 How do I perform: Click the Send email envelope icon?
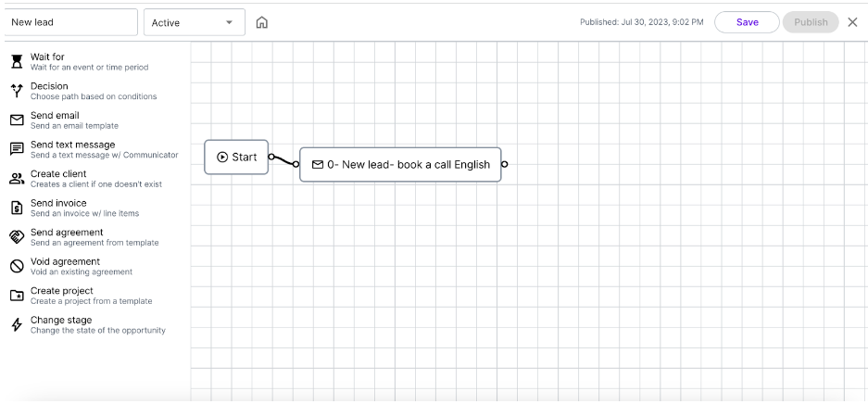coord(17,120)
